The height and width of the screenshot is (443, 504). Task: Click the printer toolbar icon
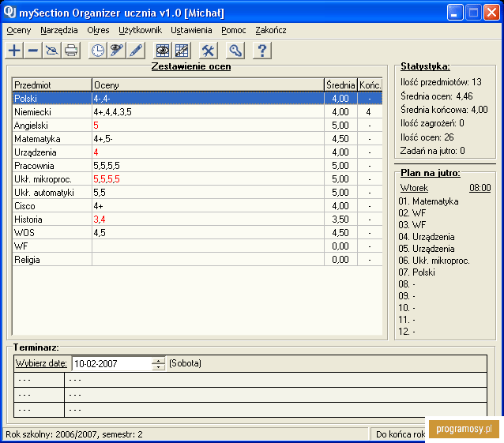point(71,51)
